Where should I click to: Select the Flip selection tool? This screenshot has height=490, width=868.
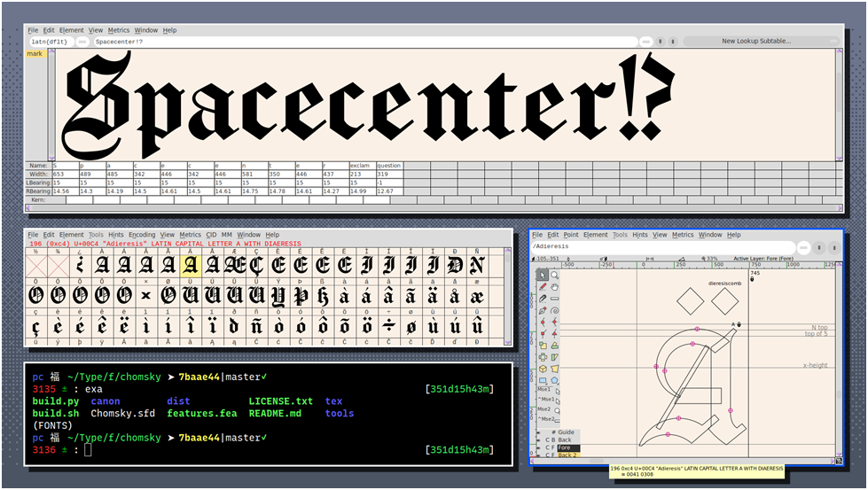(543, 357)
